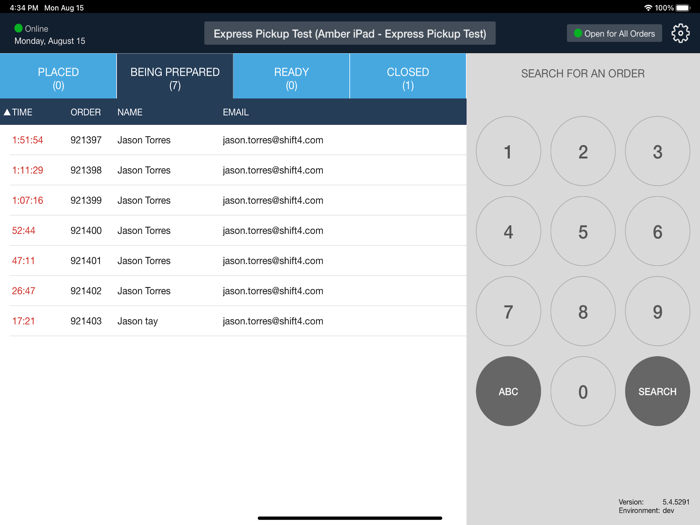Tap keypad digit 2

pyautogui.click(x=583, y=151)
